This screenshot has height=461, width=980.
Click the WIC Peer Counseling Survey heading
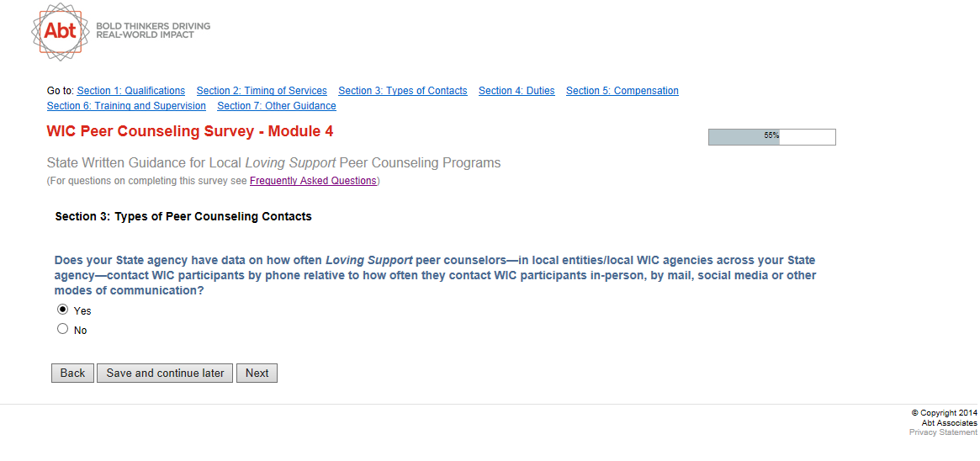click(190, 131)
